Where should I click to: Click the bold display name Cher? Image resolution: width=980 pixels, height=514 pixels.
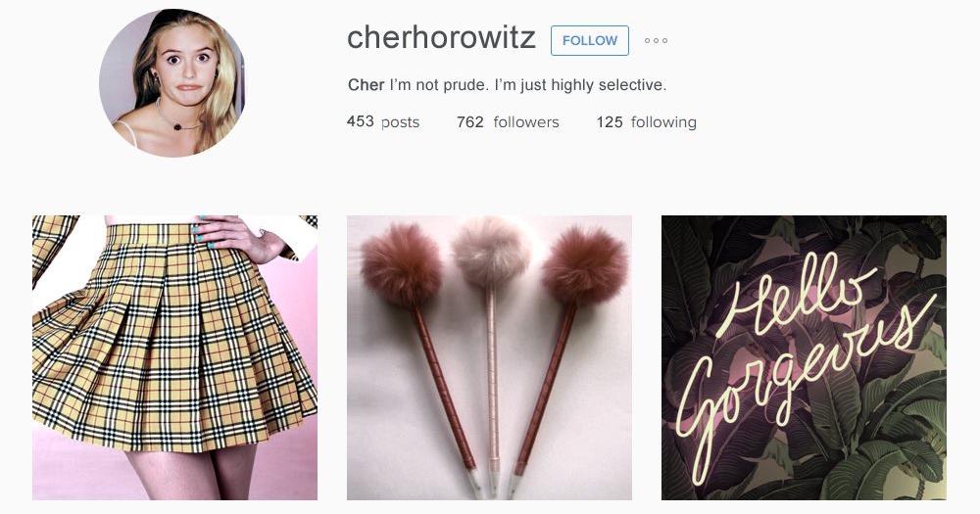click(x=366, y=85)
